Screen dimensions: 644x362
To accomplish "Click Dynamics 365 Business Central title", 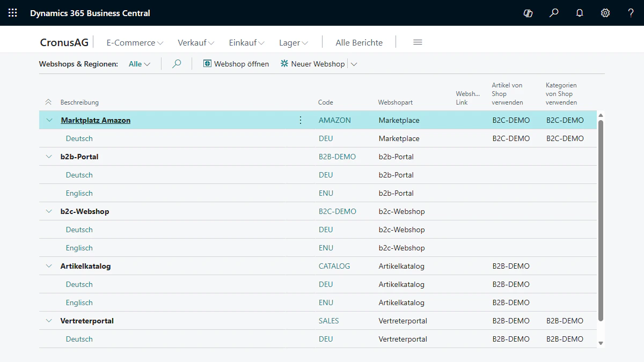I will point(90,13).
